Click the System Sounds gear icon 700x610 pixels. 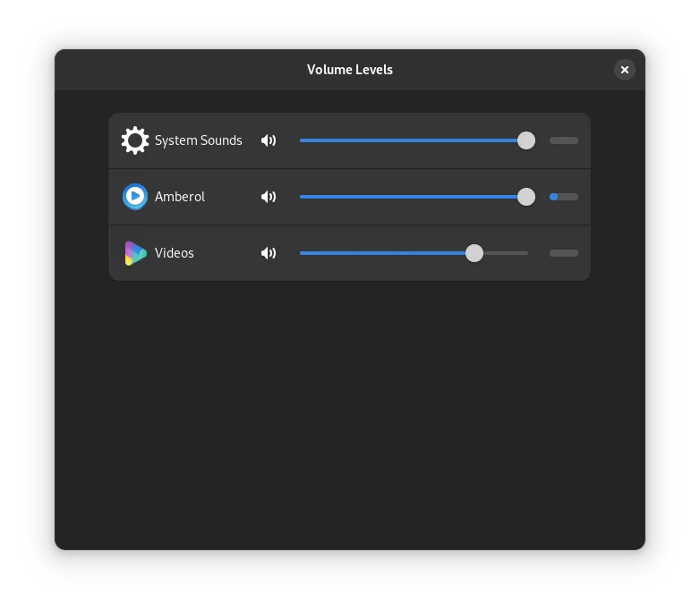(x=135, y=140)
